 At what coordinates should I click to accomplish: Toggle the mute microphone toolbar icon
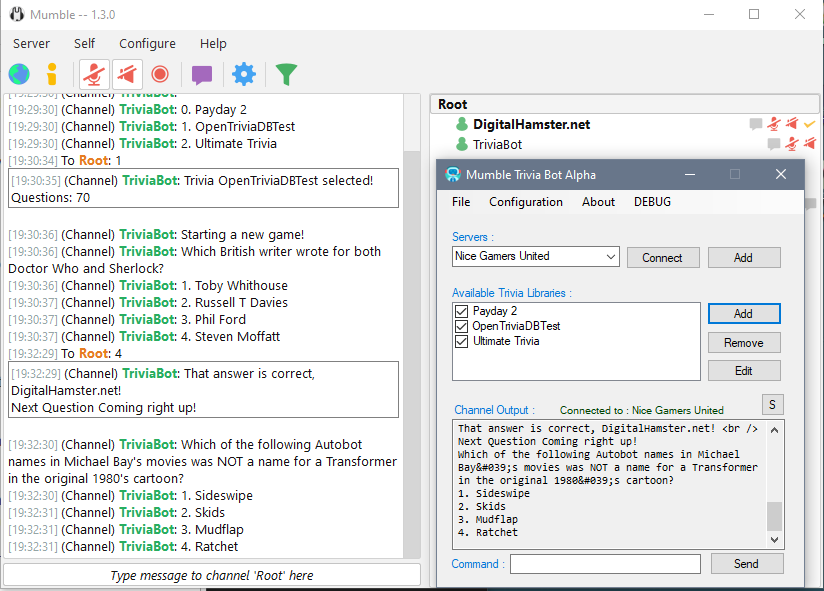point(94,74)
